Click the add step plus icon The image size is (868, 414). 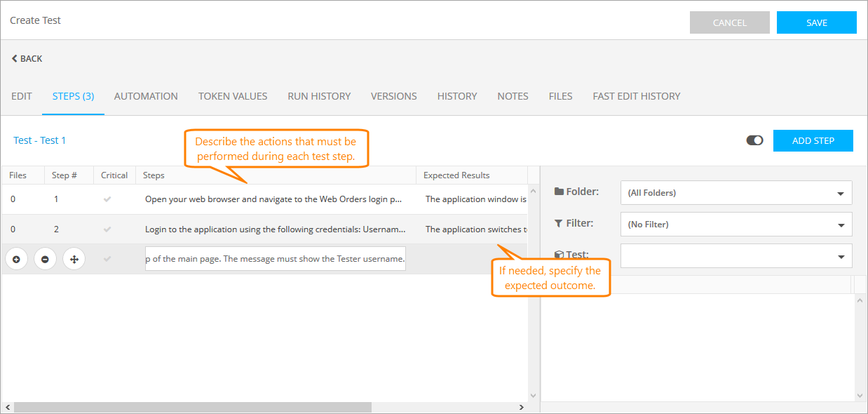point(16,259)
